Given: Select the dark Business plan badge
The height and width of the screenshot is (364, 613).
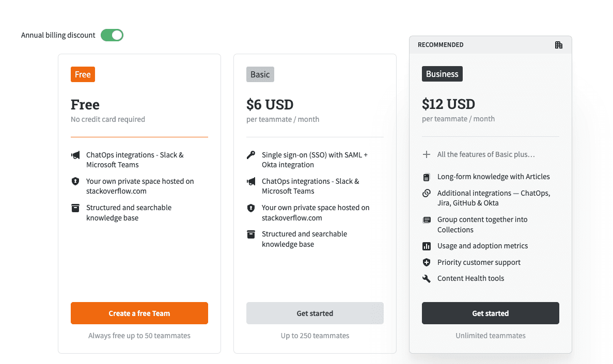Looking at the screenshot, I should pyautogui.click(x=442, y=74).
